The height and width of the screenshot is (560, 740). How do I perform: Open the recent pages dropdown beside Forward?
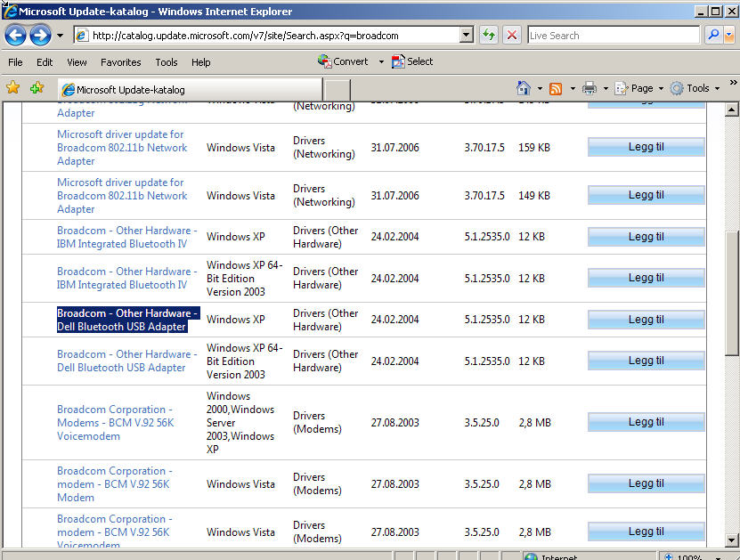click(60, 36)
